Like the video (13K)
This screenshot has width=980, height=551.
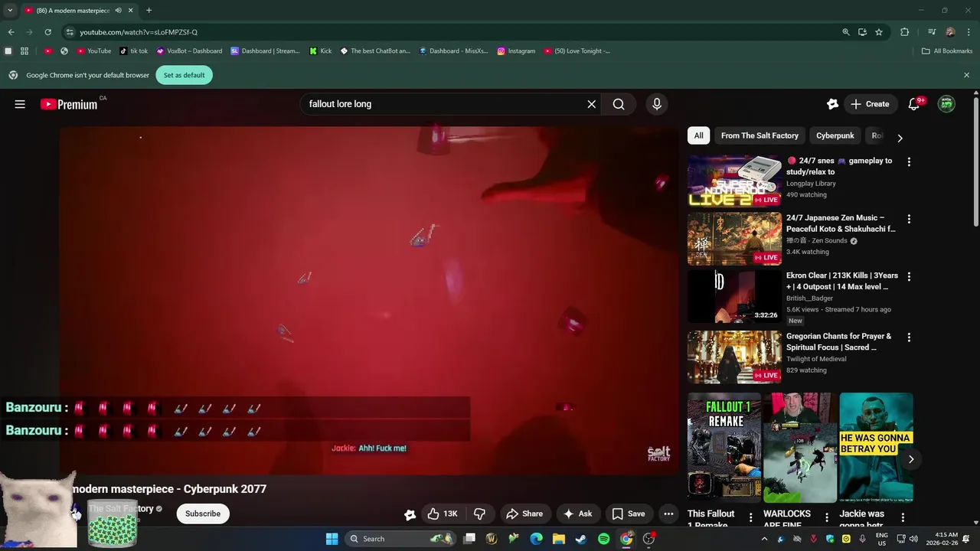(443, 514)
